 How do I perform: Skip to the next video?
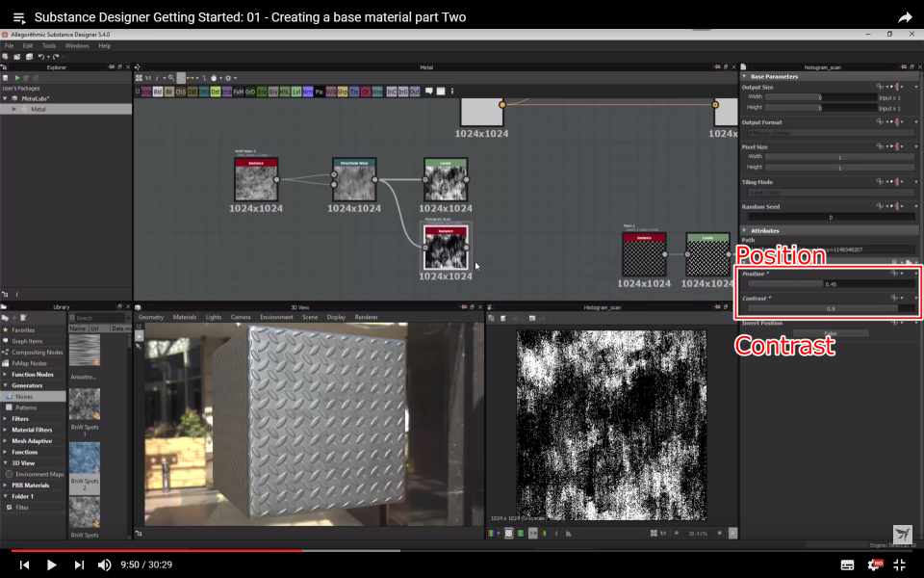(x=79, y=565)
